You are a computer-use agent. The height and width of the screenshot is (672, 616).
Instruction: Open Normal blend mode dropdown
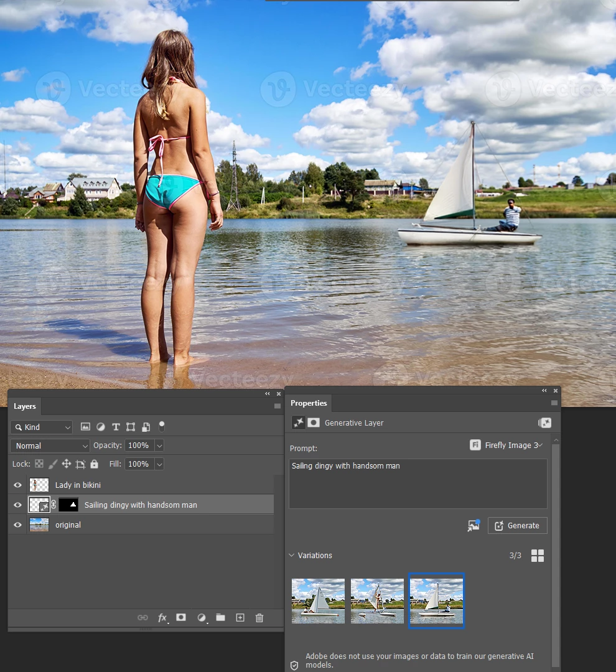point(50,446)
